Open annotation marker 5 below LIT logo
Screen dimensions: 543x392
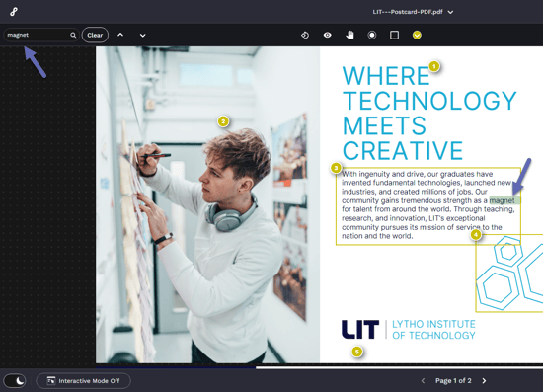click(357, 352)
